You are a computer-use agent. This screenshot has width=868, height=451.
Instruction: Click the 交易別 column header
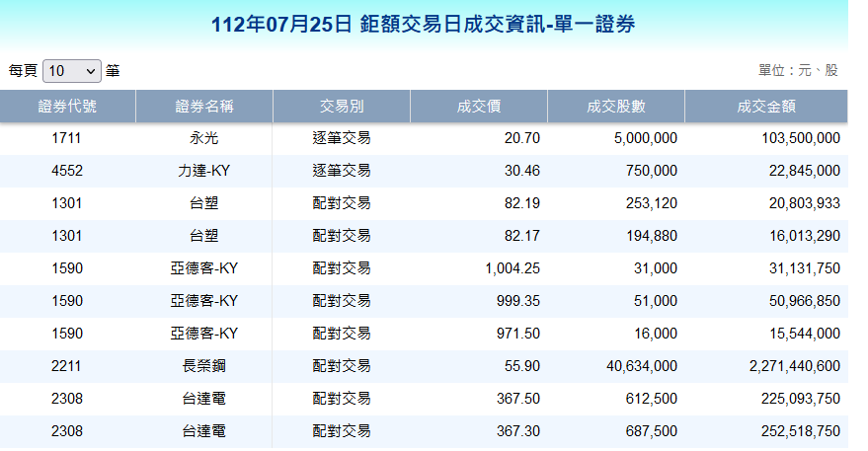click(x=342, y=107)
